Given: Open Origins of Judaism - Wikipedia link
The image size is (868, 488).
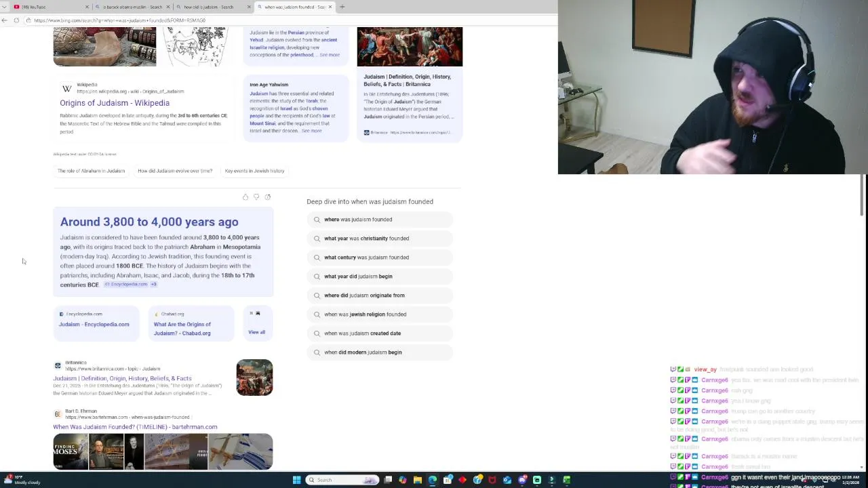Looking at the screenshot, I should tap(115, 103).
